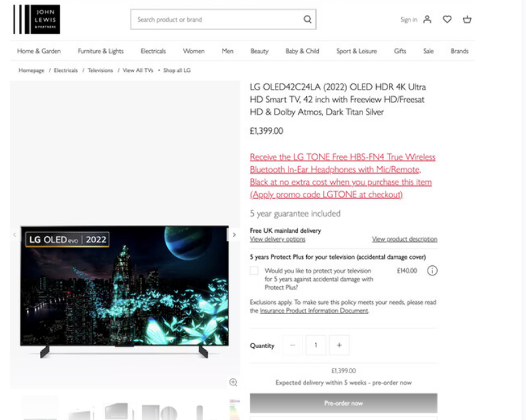The width and height of the screenshot is (526, 420).
Task: Select the energy label thumbnail
Action: click(235, 409)
